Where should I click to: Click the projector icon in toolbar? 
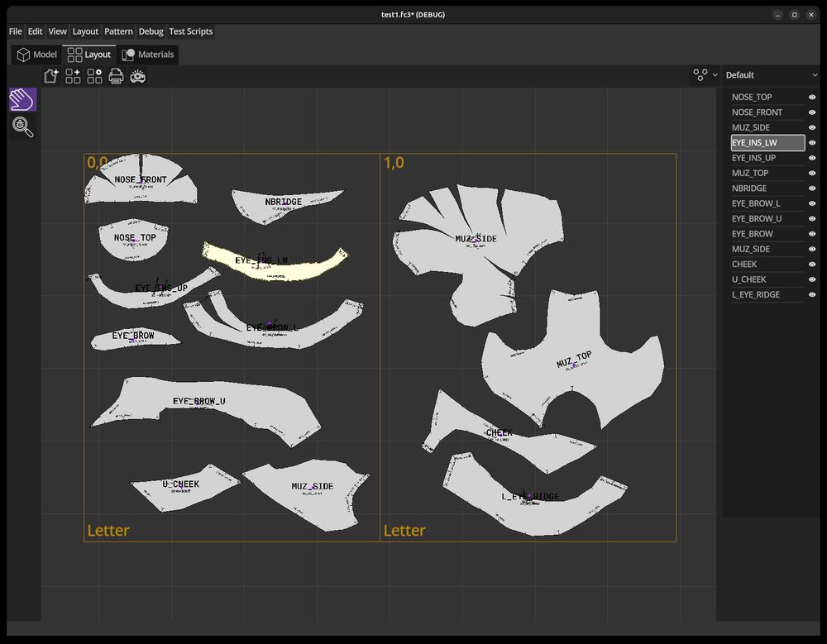[137, 77]
